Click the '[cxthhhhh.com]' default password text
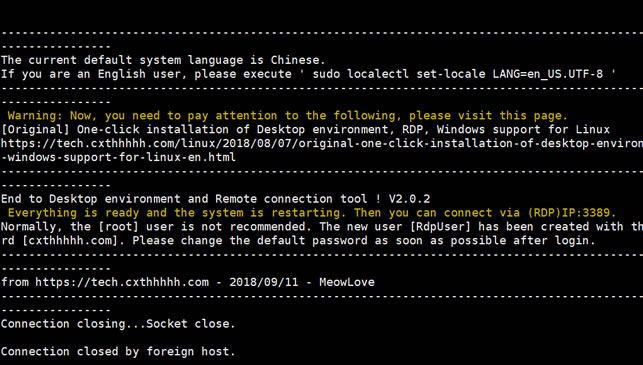Screen dimensions: 643x365 (x=73, y=240)
